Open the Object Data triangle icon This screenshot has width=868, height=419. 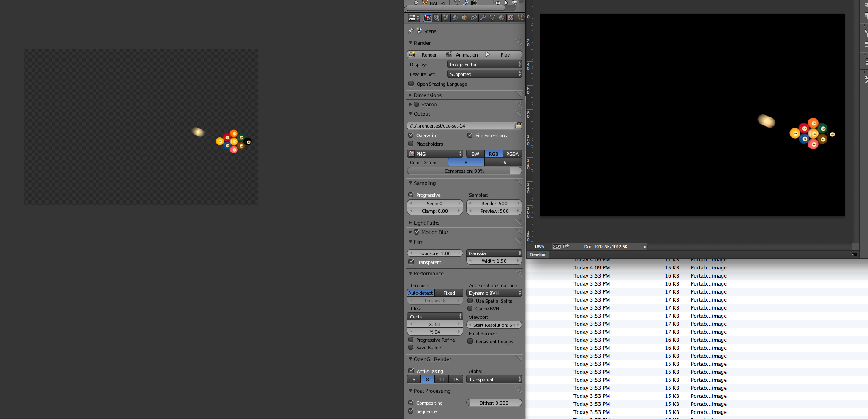tap(492, 18)
